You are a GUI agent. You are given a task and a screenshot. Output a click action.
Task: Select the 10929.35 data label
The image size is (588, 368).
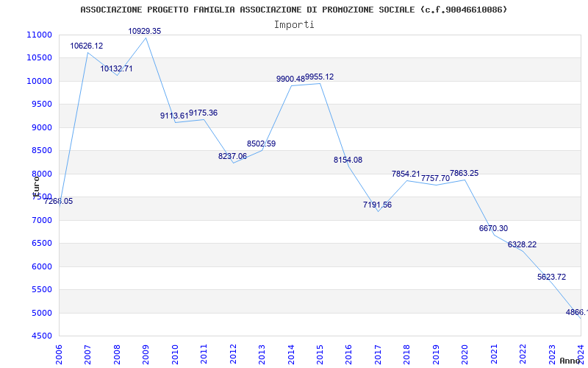click(144, 31)
